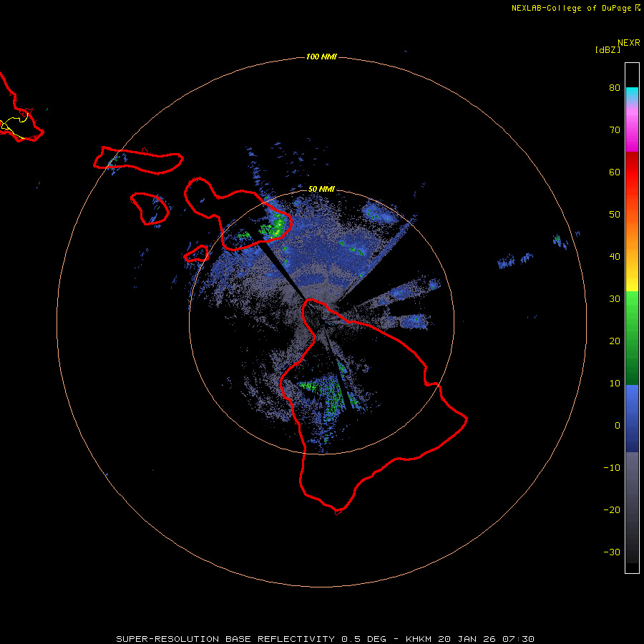Click the 50 NMI range ring label

pos(321,189)
